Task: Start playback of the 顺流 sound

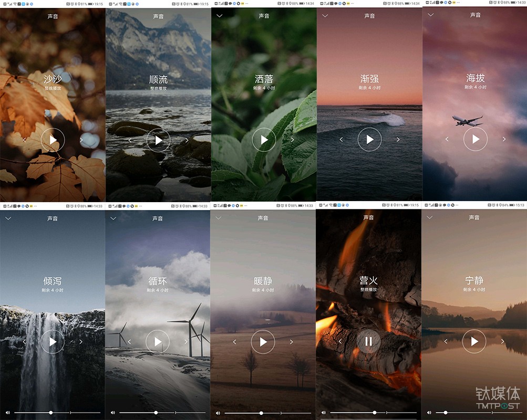Action: click(x=158, y=140)
